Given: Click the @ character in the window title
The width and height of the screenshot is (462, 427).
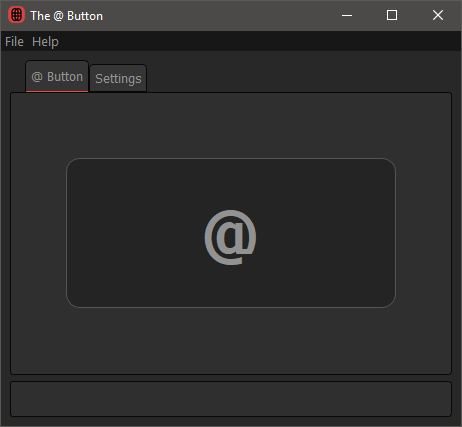Looking at the screenshot, I should [x=58, y=16].
